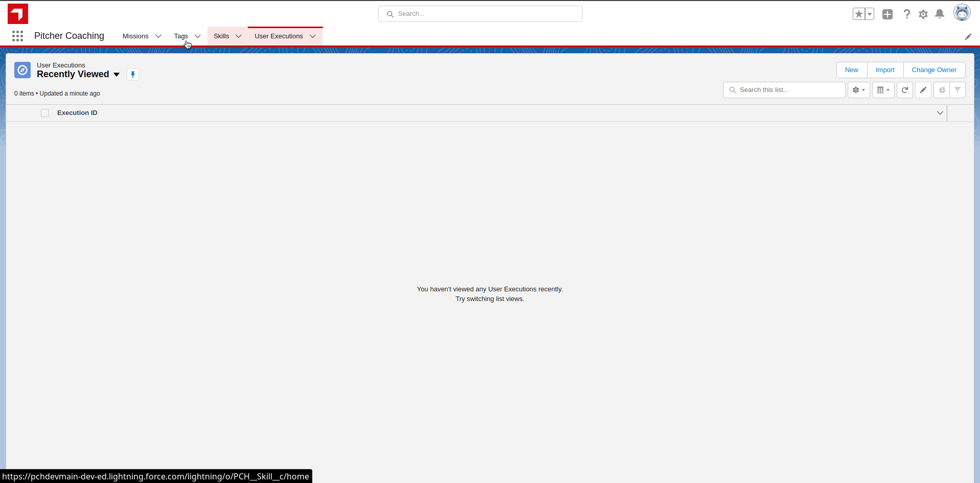The image size is (980, 483).
Task: Toggle the list filters panel icon
Action: tap(958, 90)
